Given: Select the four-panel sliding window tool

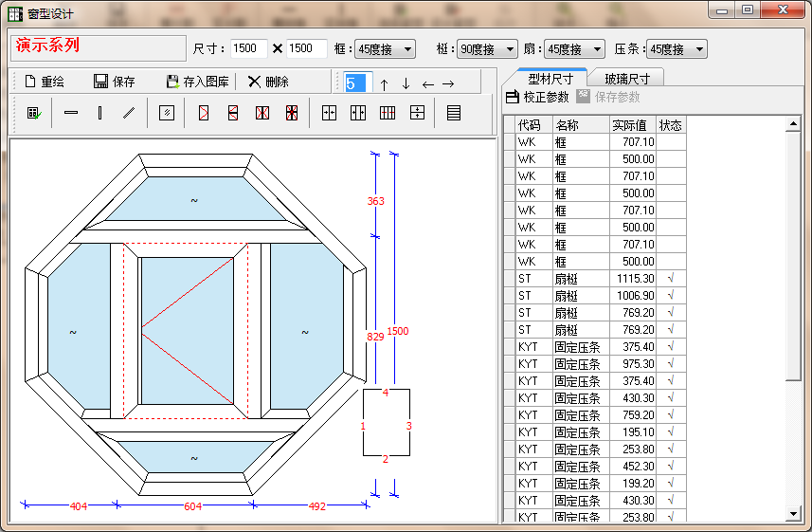Looking at the screenshot, I should [x=388, y=113].
